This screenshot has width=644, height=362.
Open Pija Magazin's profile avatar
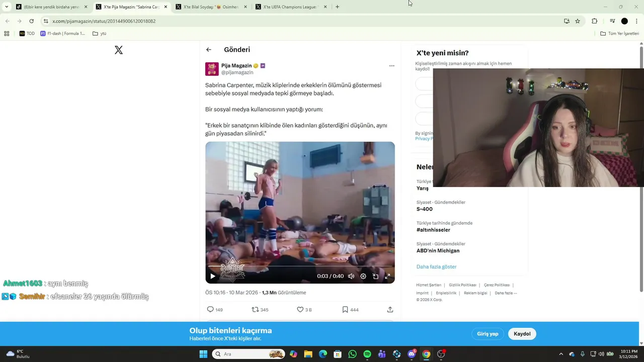212,69
